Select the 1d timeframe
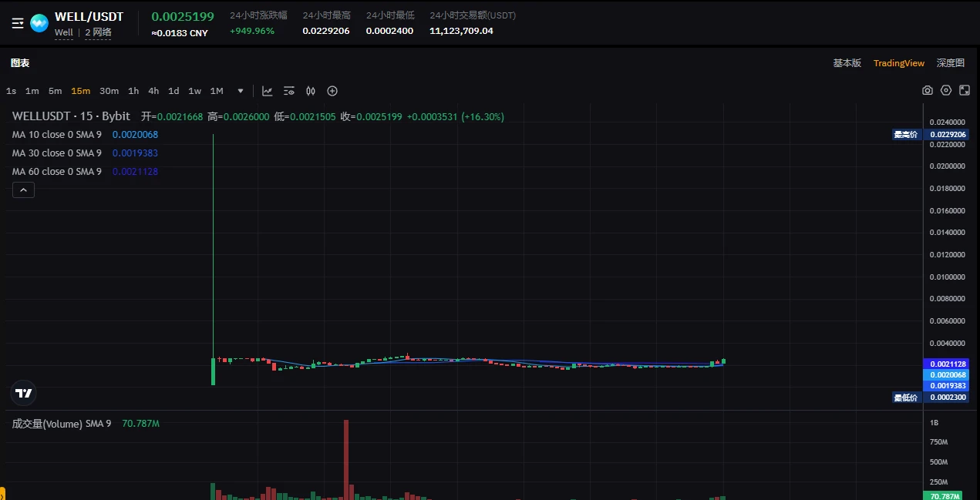The height and width of the screenshot is (500, 980). [173, 91]
